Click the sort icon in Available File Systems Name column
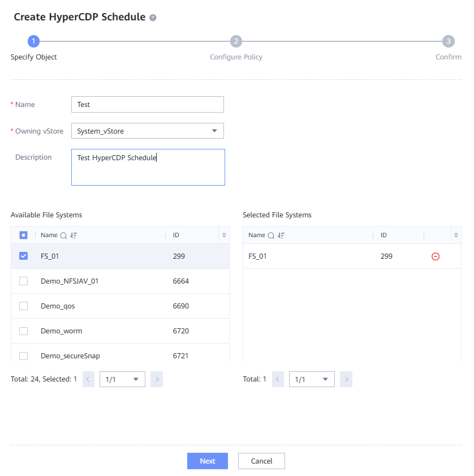Screen dimensions: 474x476 [x=73, y=235]
